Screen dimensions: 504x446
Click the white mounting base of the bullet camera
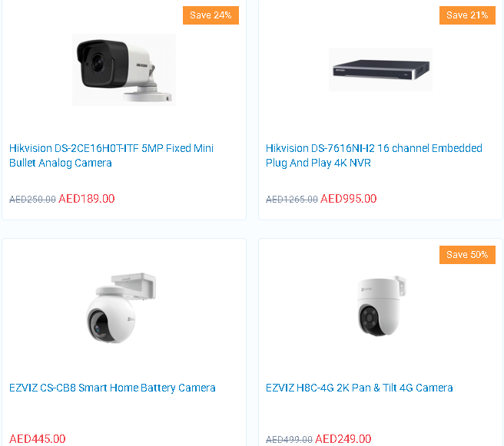pyautogui.click(x=148, y=95)
